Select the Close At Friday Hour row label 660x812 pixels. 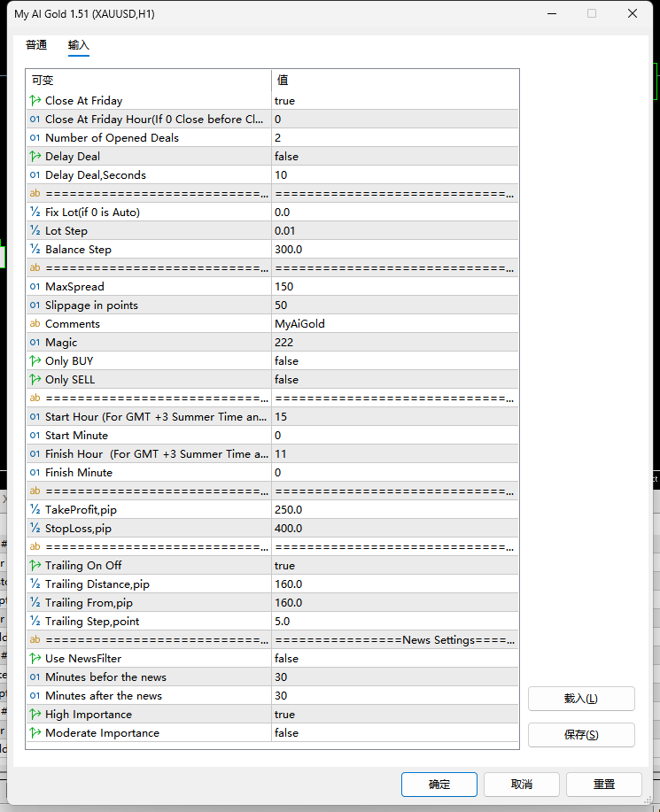154,120
